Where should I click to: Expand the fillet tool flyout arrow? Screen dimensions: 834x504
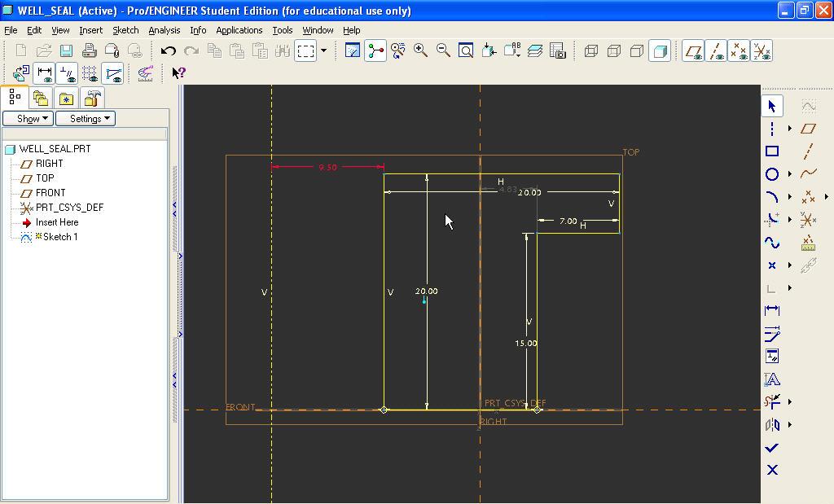pos(790,219)
